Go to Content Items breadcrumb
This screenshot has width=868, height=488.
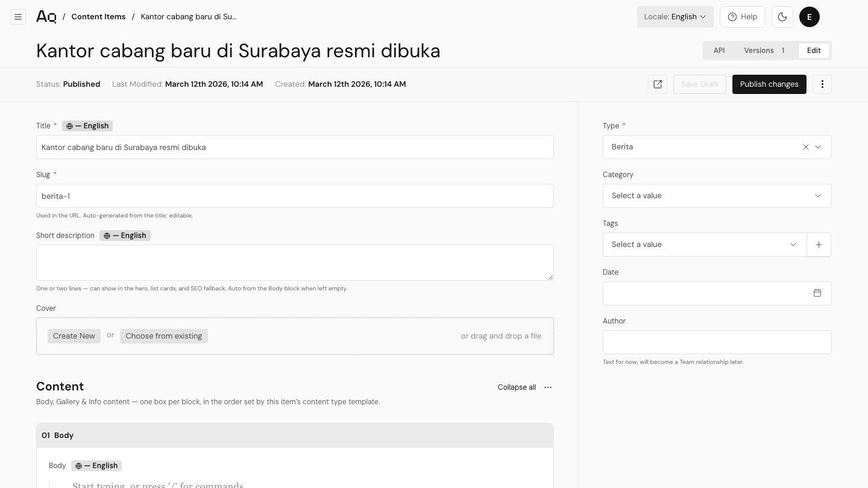tap(98, 17)
